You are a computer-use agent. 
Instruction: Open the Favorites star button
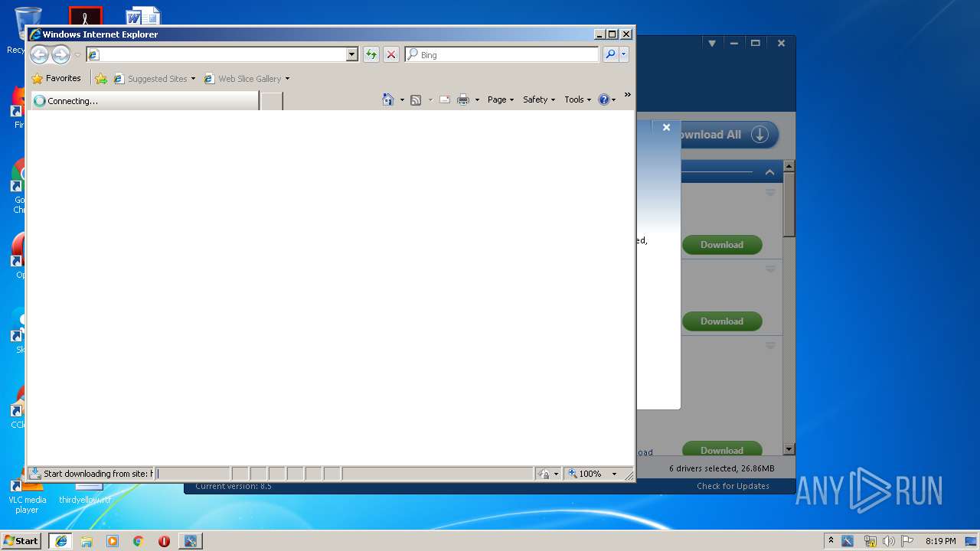click(56, 78)
